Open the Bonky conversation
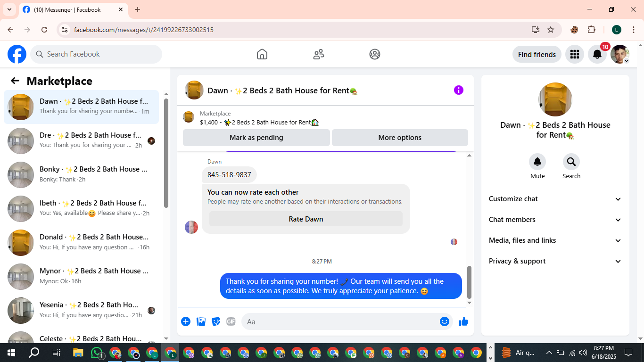The width and height of the screenshot is (644, 362). [82, 175]
